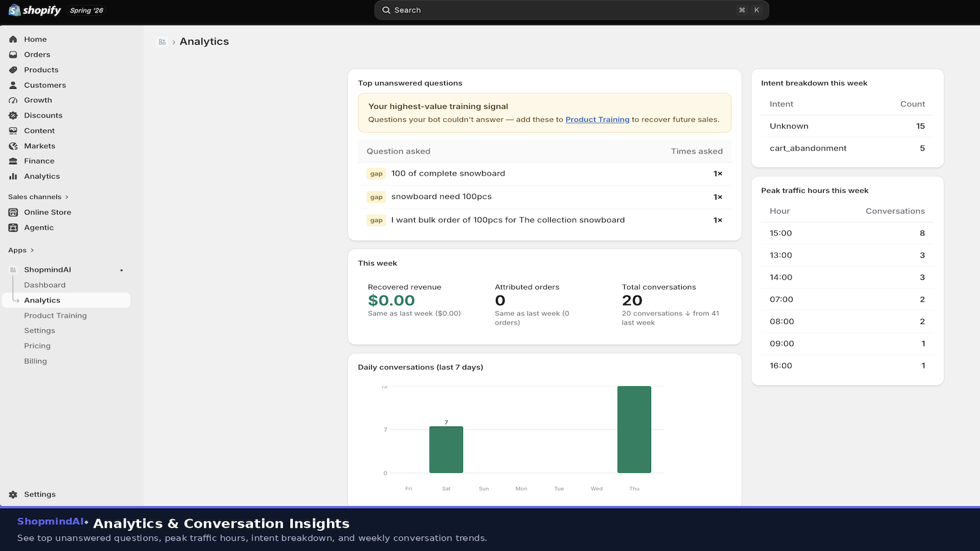Expand the Sales channels section
Viewport: 980px width, 551px height.
(x=38, y=197)
